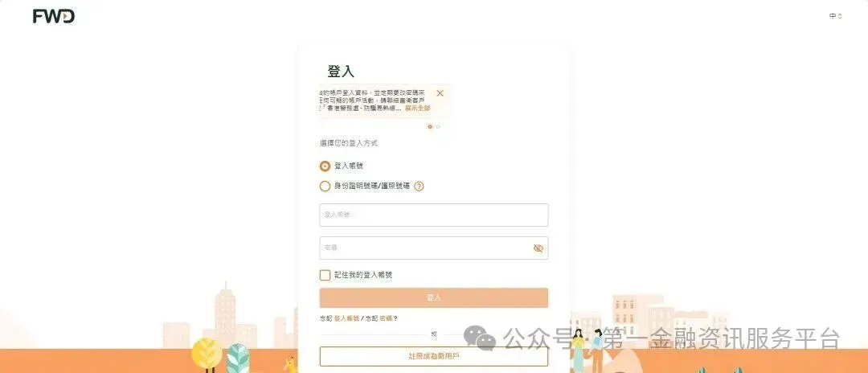The height and width of the screenshot is (373, 868).
Task: Click the question mark help icon
Action: pyautogui.click(x=419, y=186)
